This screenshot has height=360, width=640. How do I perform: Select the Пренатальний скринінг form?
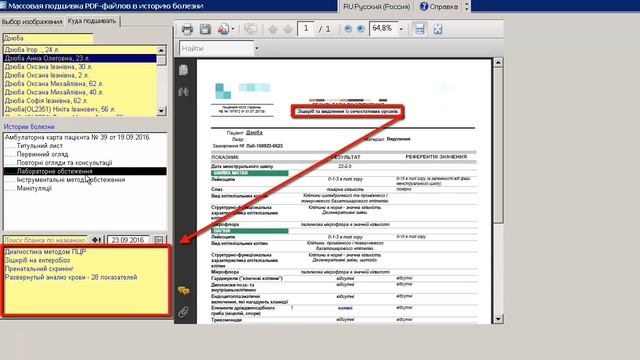pos(39,269)
